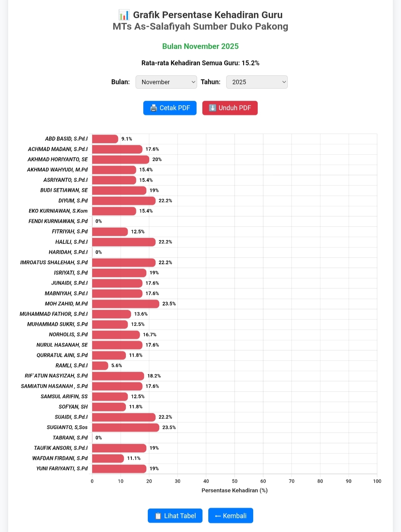401x532 pixels.
Task: Select the AKHMAD HORIYANTO, SE bar
Action: [120, 160]
